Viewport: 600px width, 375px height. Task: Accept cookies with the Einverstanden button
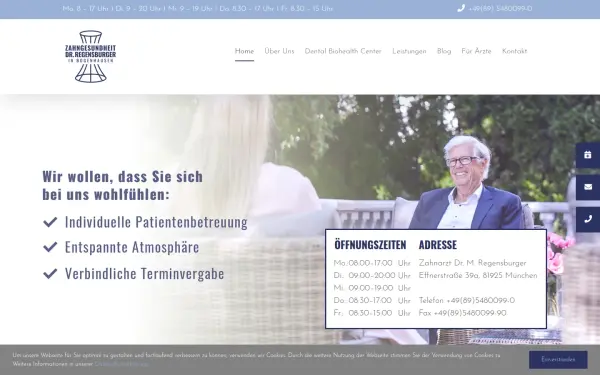(558, 360)
